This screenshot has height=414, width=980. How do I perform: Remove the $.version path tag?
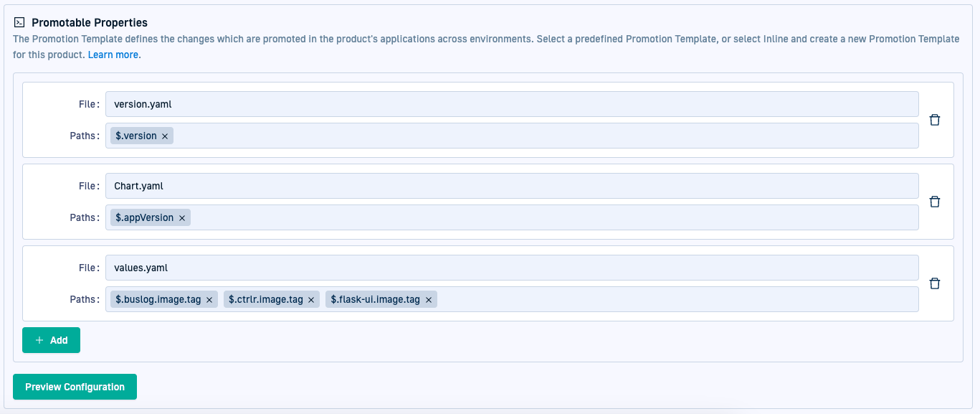165,136
